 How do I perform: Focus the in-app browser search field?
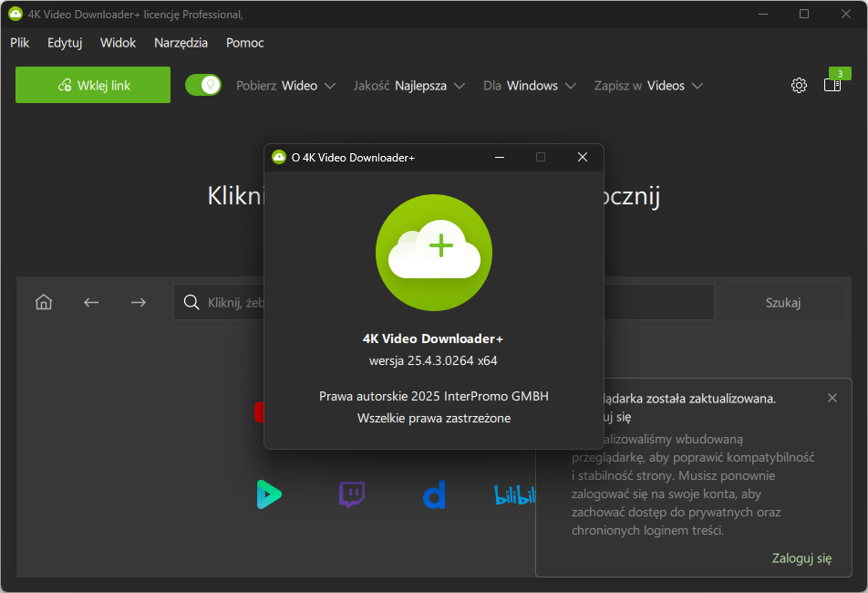[444, 302]
